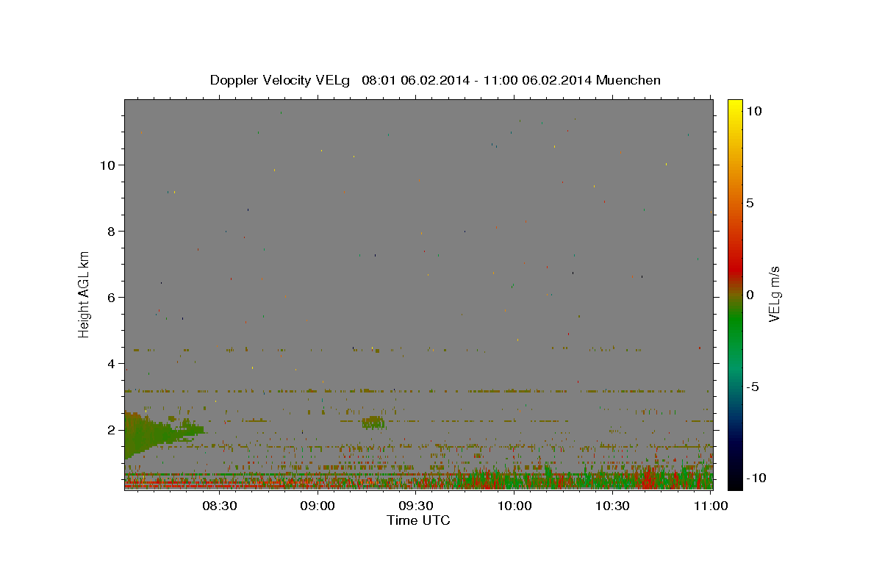Click the height axis value 10
882x588 pixels.
pos(107,165)
